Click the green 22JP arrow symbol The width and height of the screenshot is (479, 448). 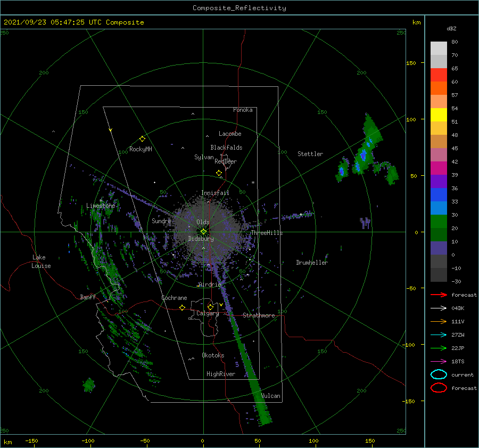(439, 348)
